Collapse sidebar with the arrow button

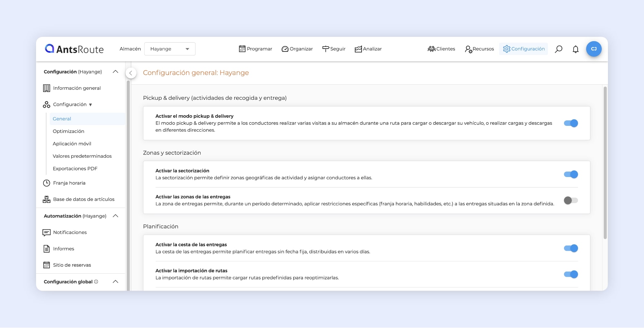131,73
